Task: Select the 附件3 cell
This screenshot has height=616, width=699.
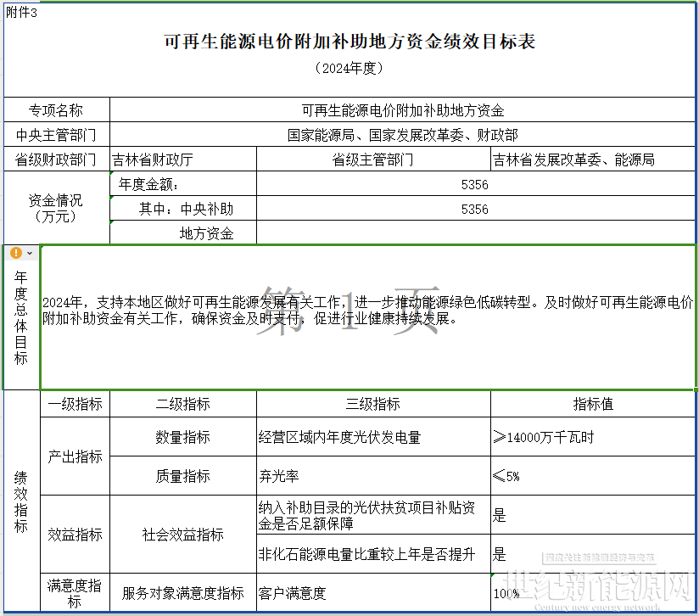Action: pos(21,13)
